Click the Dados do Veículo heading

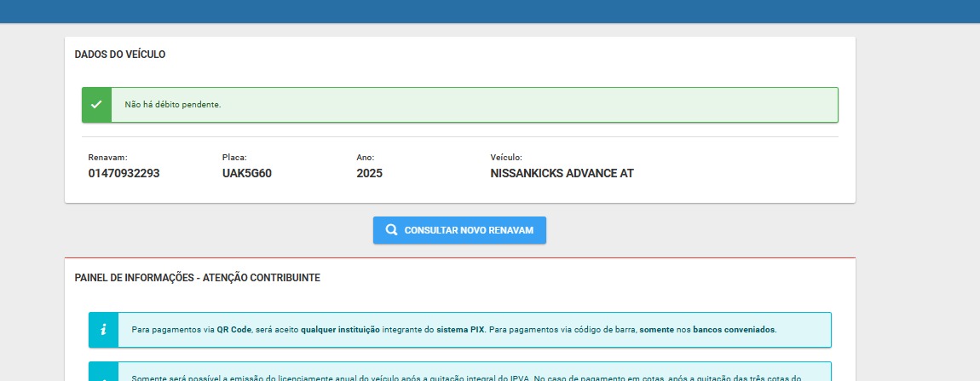coord(120,55)
